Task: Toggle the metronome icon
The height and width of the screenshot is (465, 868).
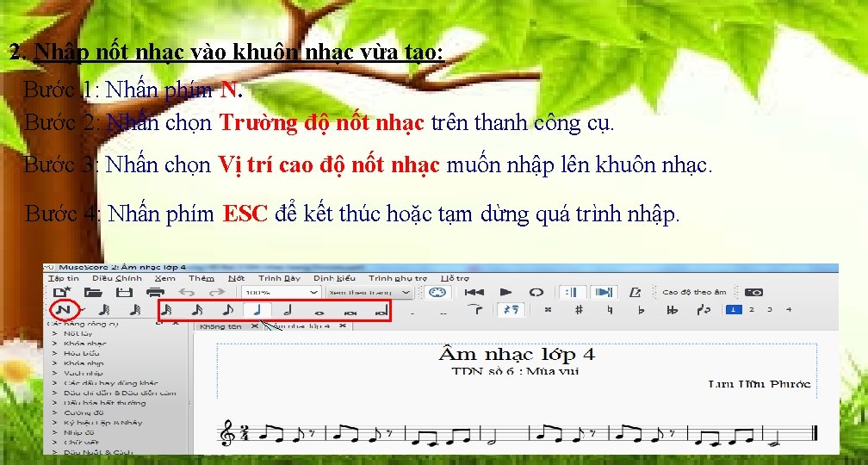Action: (x=635, y=292)
